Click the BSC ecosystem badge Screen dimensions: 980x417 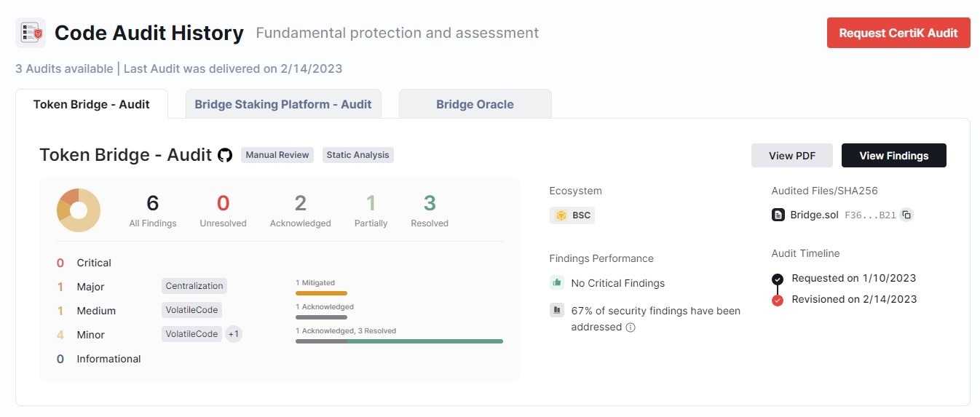point(572,215)
